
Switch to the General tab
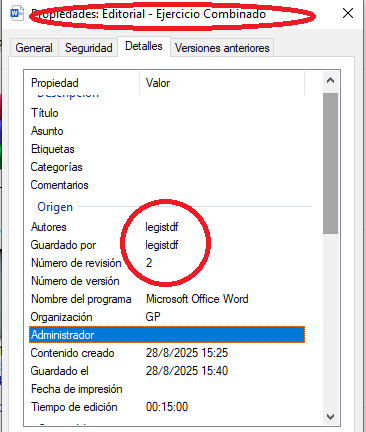[x=34, y=48]
